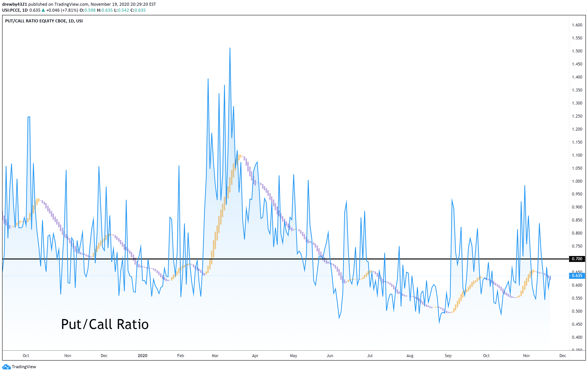Image resolution: width=588 pixels, height=373 pixels.
Task: Click the 1.250 price axis label
Action: coord(577,116)
